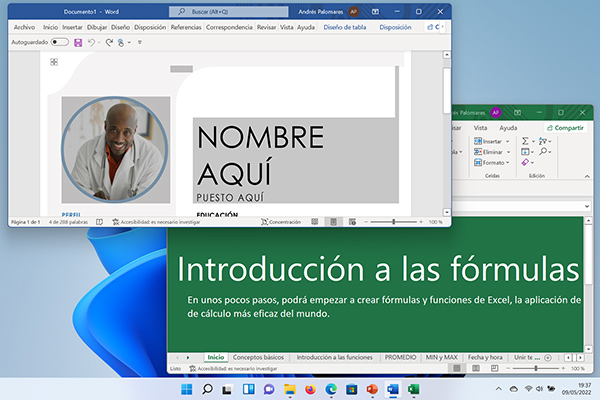
Task: Click Word's vertical scrollbar up arrow
Action: tap(447, 55)
